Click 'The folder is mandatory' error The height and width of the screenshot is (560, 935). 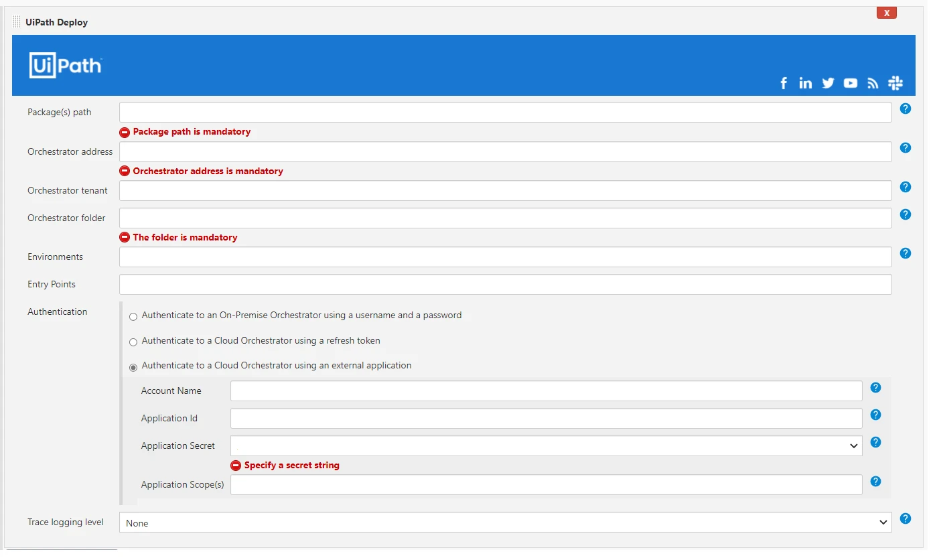(185, 238)
